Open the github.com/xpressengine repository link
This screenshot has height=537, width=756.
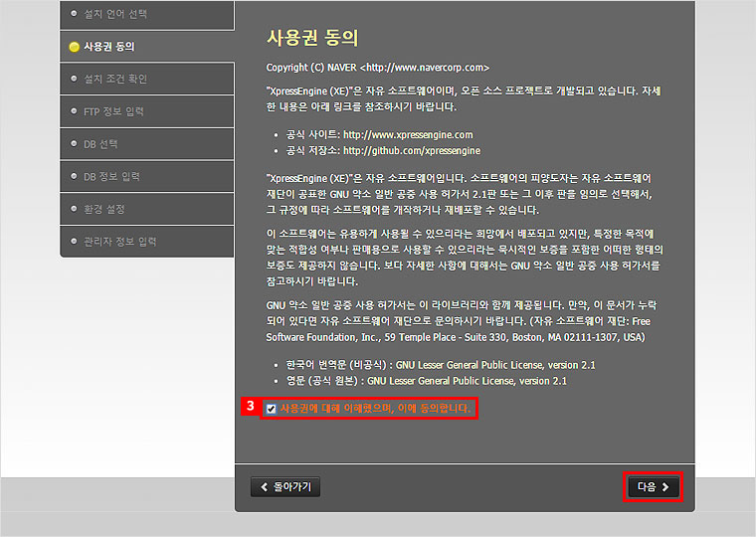click(412, 151)
